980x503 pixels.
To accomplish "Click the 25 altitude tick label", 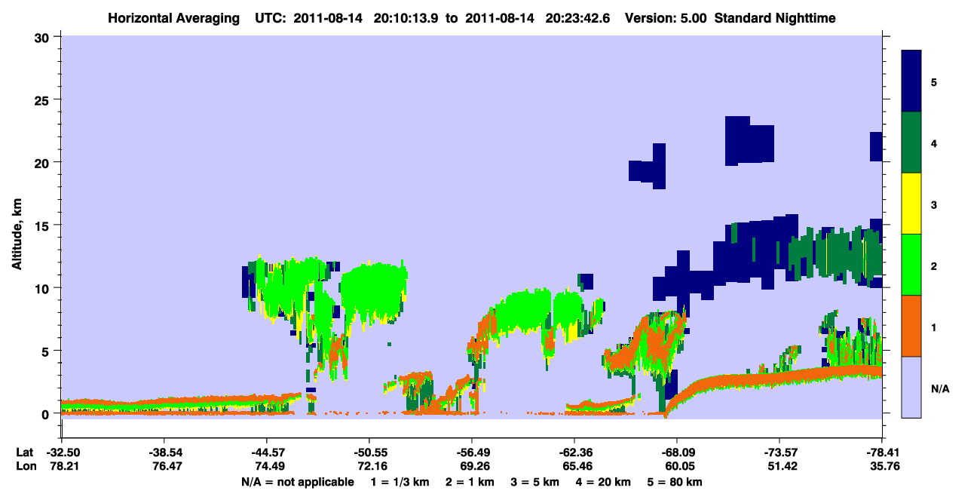I will 44,100.
